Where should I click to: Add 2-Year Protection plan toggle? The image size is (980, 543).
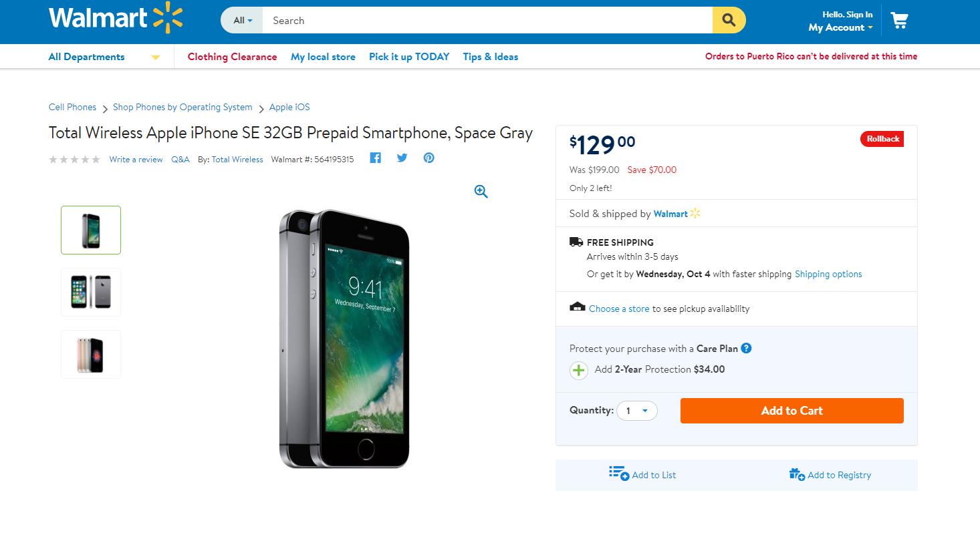pos(578,370)
